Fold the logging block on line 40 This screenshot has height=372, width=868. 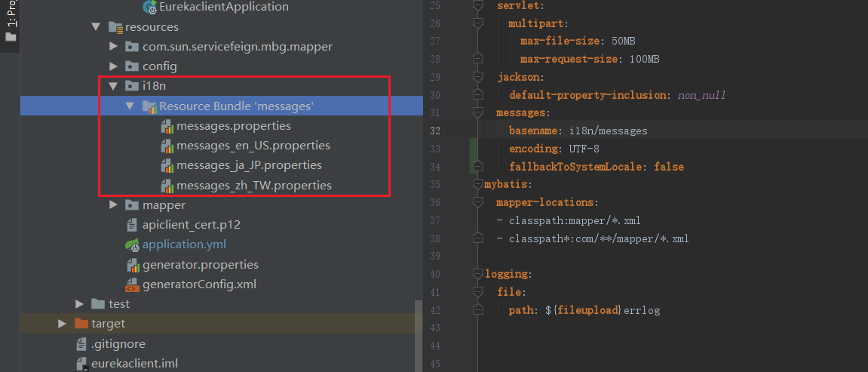click(478, 273)
